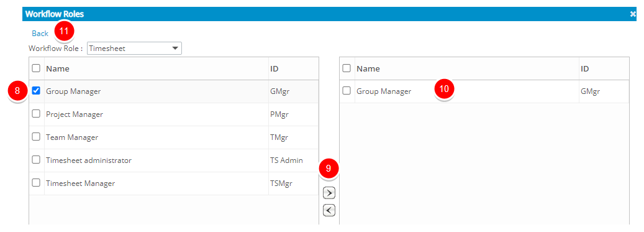Check the Timesheet administrator checkbox
This screenshot has width=644, height=232.
[36, 160]
